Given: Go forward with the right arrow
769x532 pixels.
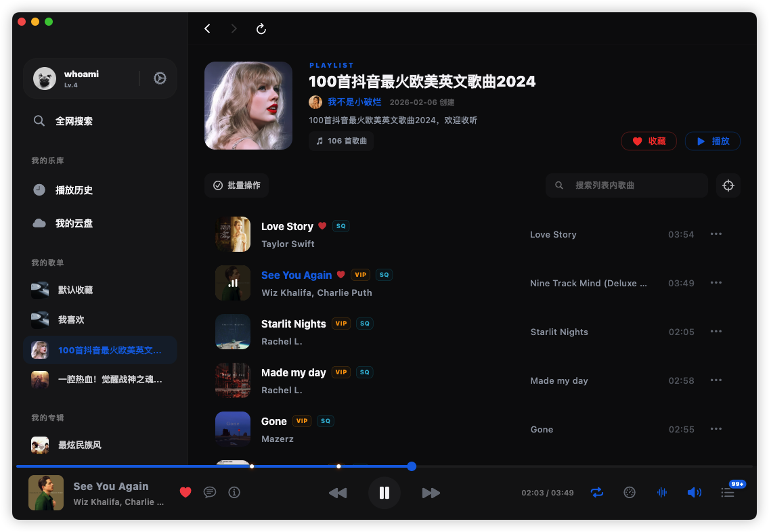Looking at the screenshot, I should 234,28.
